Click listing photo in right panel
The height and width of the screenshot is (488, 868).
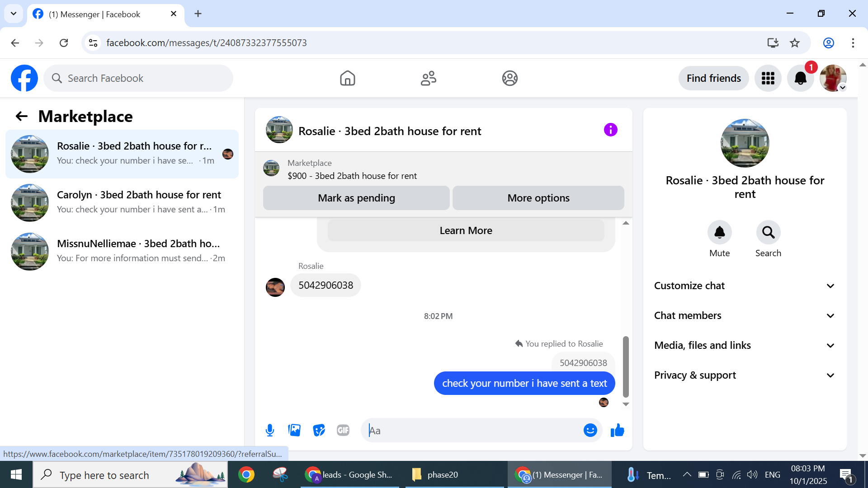coord(745,143)
